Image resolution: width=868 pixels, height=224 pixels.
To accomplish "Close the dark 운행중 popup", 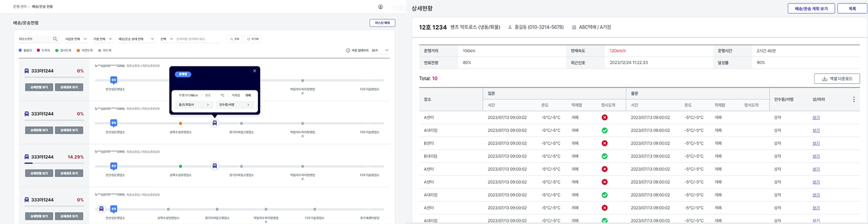I will (x=255, y=71).
